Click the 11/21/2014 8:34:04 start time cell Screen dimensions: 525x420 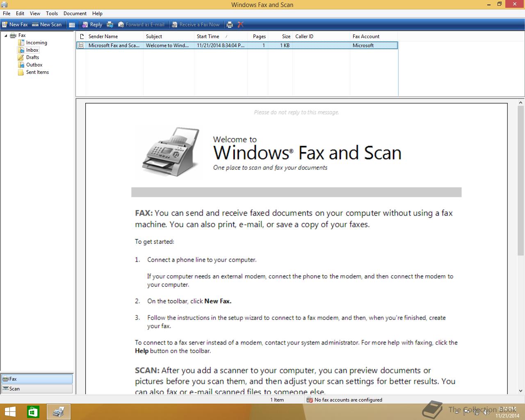[221, 46]
